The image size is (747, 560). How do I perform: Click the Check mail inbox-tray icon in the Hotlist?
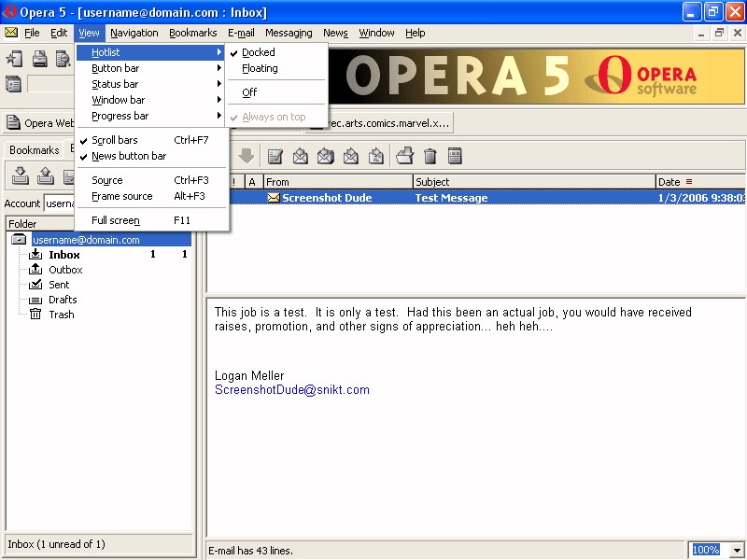[x=20, y=175]
